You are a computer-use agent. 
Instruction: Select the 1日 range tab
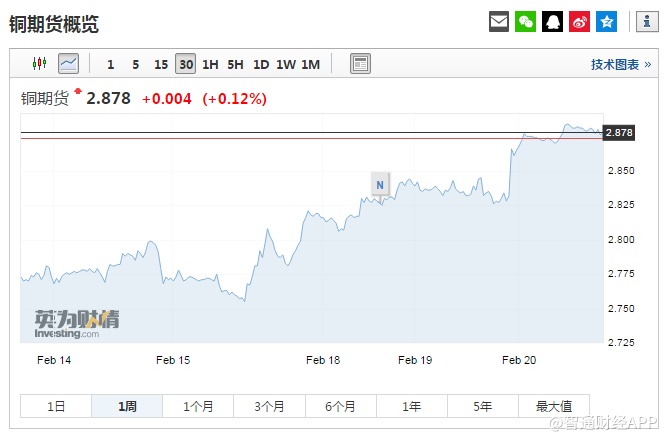(56, 406)
